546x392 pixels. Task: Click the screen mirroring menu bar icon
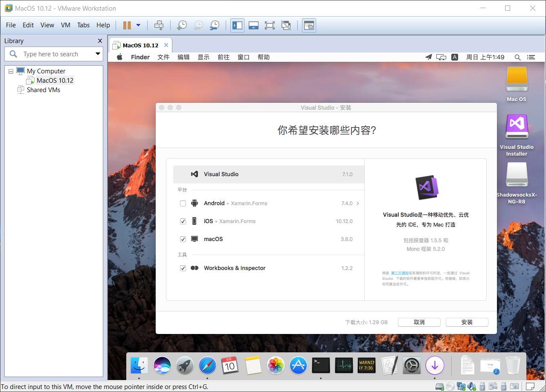click(441, 57)
